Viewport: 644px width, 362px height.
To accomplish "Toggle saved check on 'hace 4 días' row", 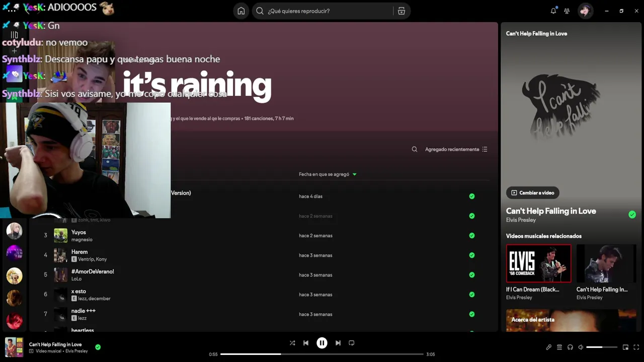I will [472, 196].
